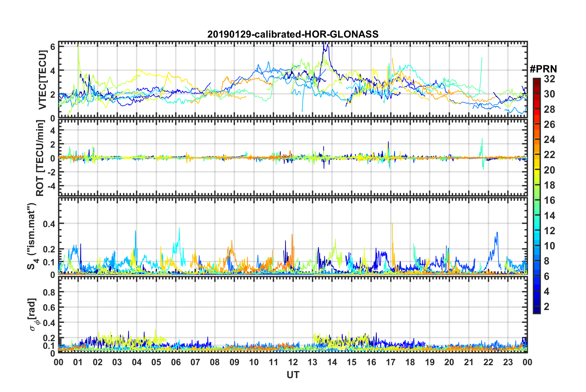Click colorbar tick label 16

pyautogui.click(x=549, y=200)
